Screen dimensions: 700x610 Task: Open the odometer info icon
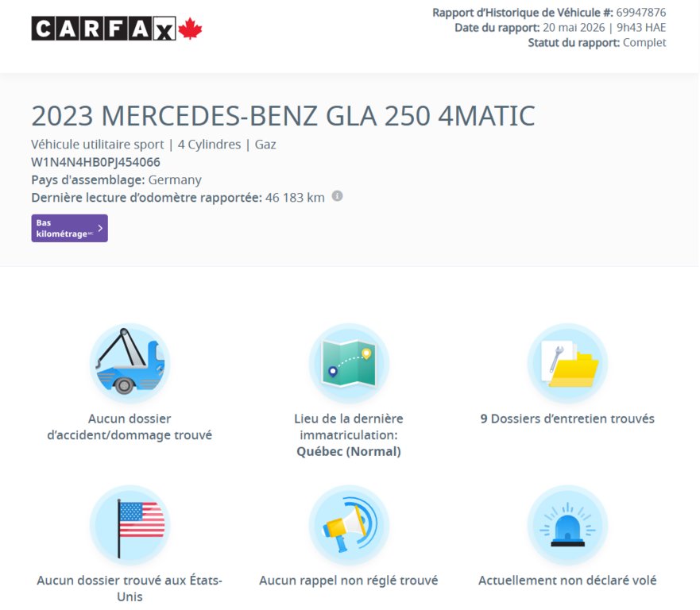338,196
